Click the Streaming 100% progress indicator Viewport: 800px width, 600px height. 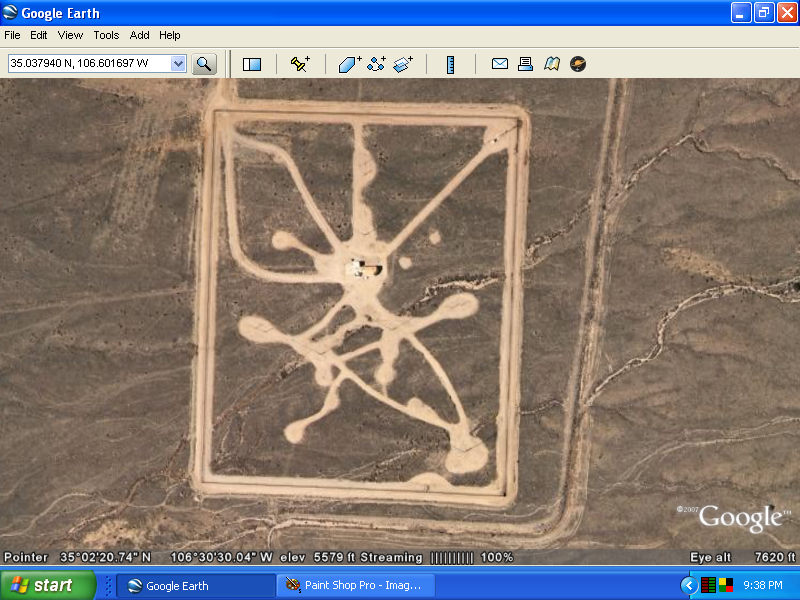pos(437,557)
